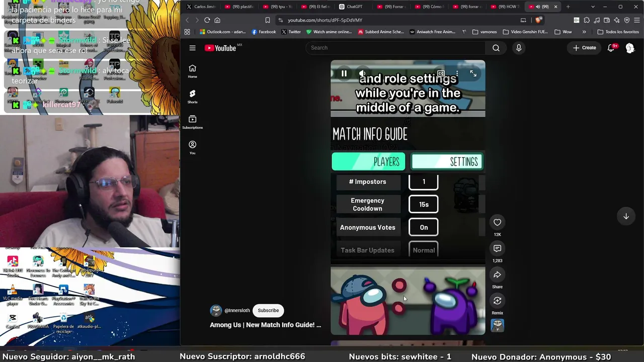Open the YouTube guide hamburger menu

192,48
